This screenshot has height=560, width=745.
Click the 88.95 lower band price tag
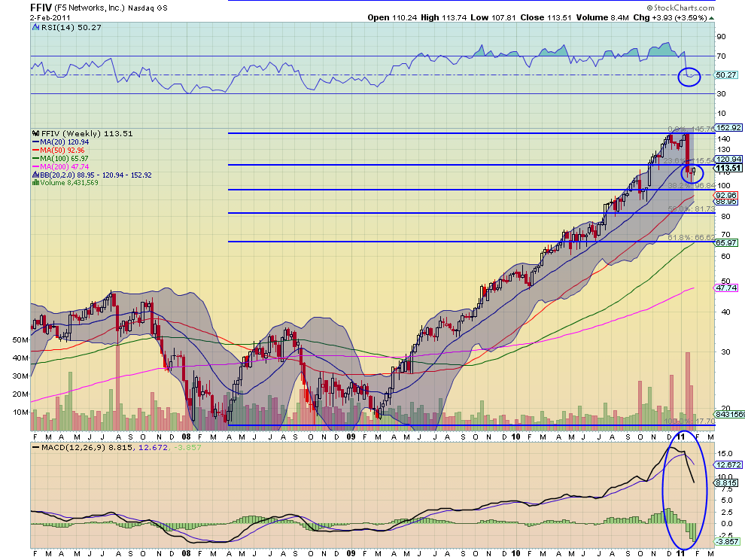point(726,202)
